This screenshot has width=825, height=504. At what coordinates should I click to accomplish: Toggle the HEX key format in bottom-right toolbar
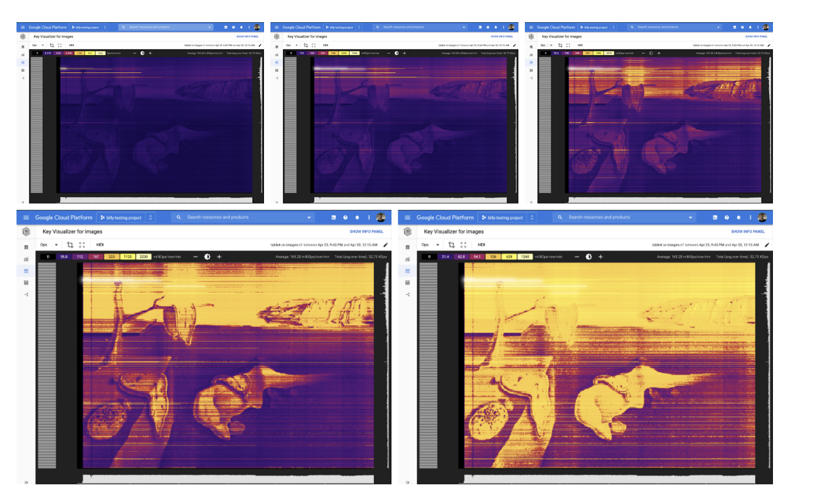[481, 245]
